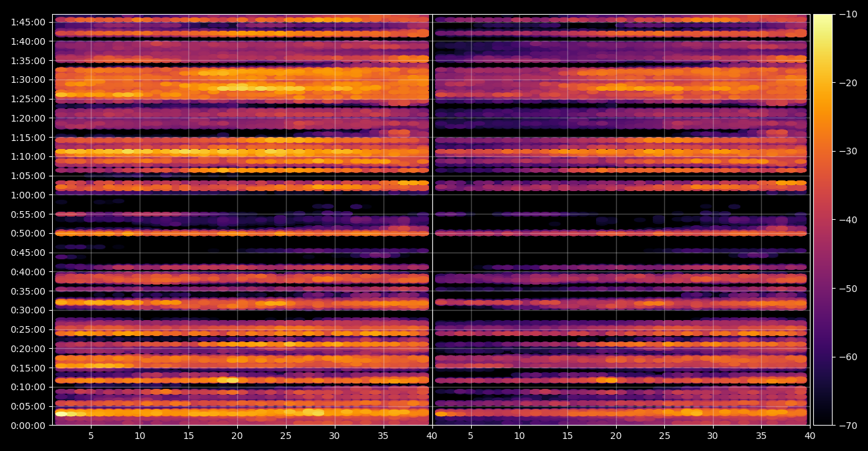Pick the 0:35:00 time tick
Image resolution: width=868 pixels, height=451 pixels.
[x=28, y=291]
